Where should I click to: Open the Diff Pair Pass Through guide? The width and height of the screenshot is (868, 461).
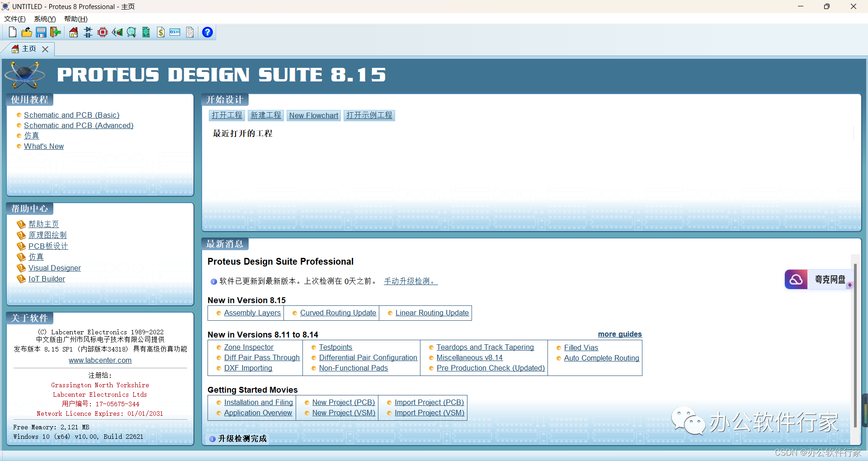click(x=262, y=357)
